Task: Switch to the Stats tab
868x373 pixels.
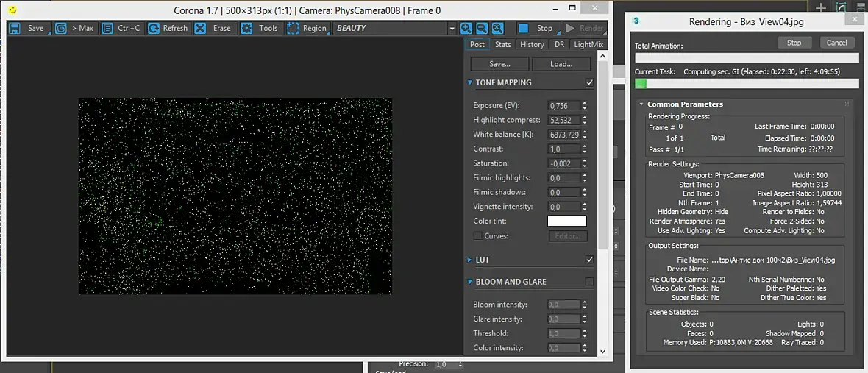Action: click(x=502, y=44)
